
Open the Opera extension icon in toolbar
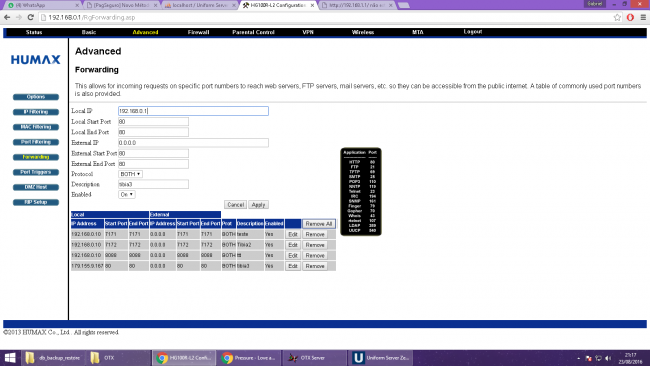pyautogui.click(x=630, y=17)
